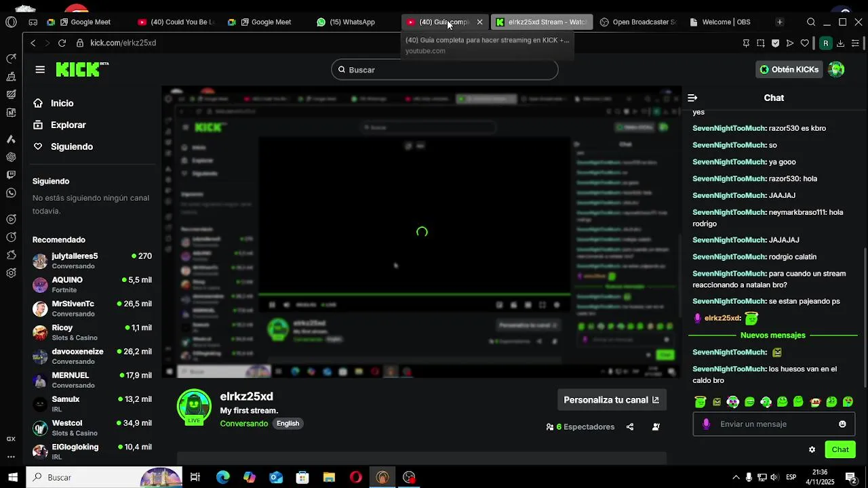Open the browser downloads icon

coord(840,43)
